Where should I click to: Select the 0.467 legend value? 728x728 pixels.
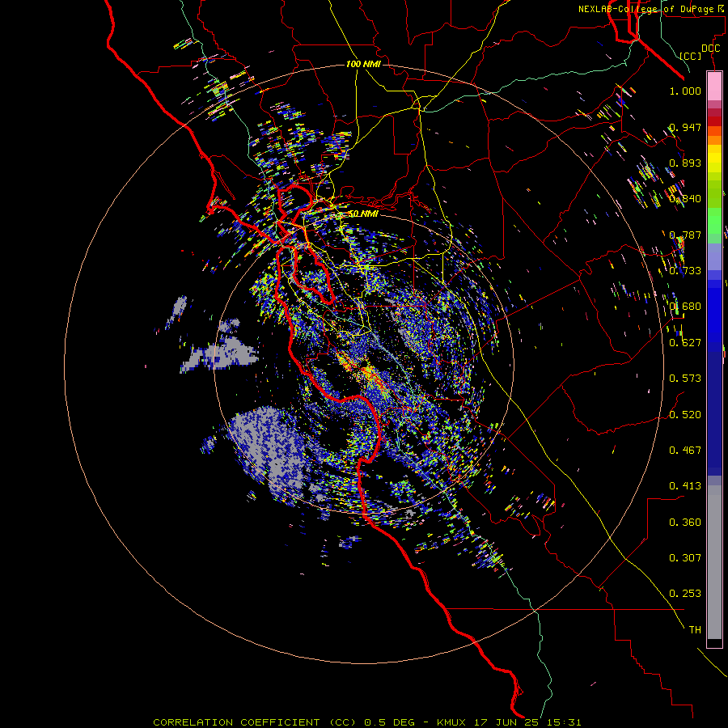coord(685,451)
